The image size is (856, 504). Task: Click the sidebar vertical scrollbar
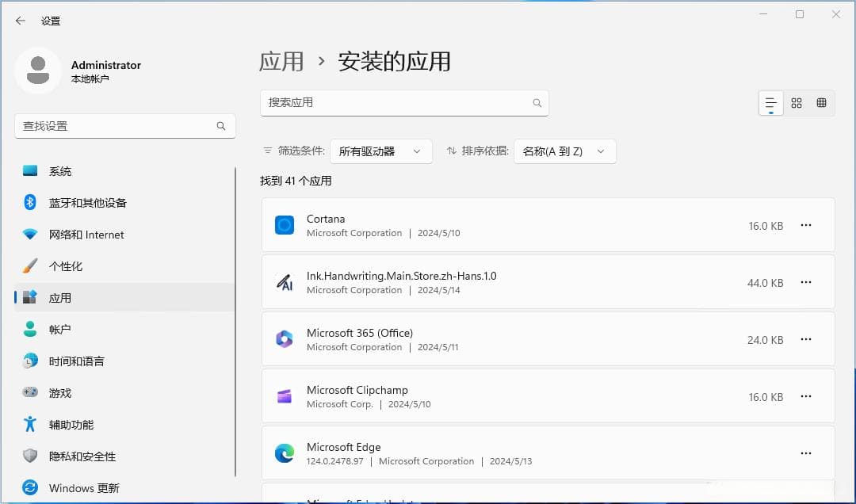235,323
